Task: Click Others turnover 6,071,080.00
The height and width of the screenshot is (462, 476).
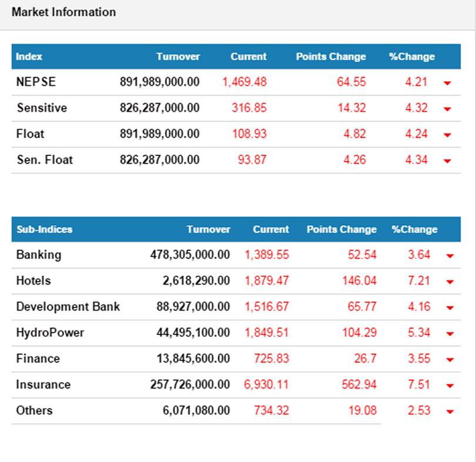Action: tap(196, 410)
